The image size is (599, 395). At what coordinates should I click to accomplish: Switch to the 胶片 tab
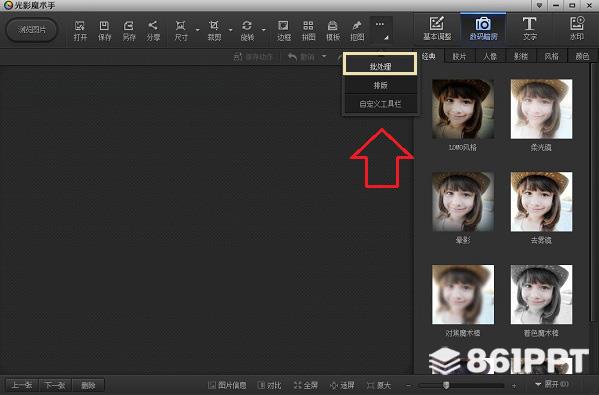(459, 57)
